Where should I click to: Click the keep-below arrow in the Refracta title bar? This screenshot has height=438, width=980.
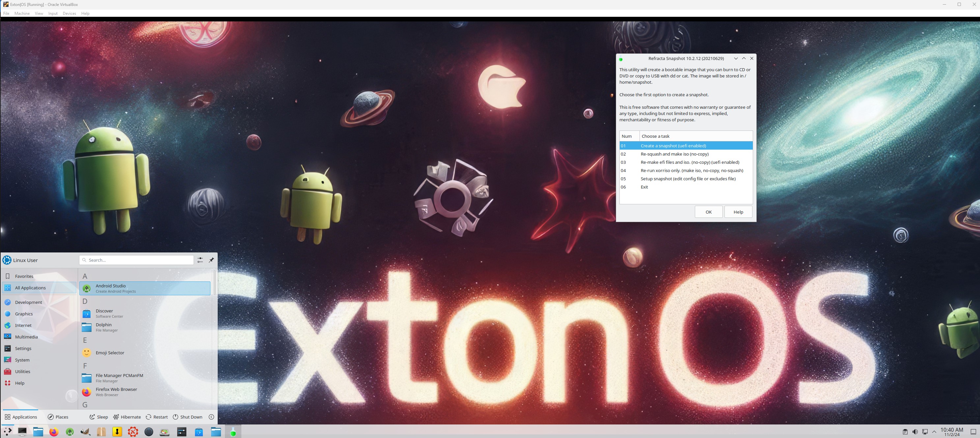tap(736, 58)
